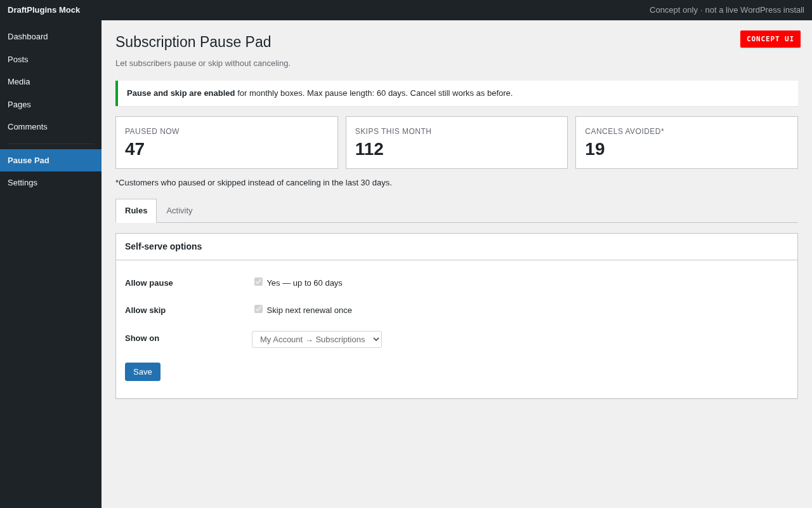The image size is (812, 508).
Task: Click the 'Concept only' top bar text
Action: tap(727, 10)
